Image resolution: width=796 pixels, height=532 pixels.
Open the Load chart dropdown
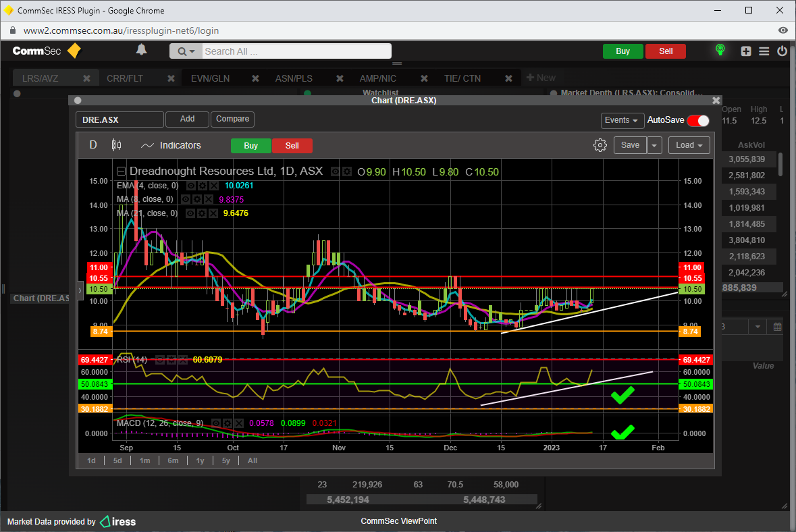pos(689,145)
